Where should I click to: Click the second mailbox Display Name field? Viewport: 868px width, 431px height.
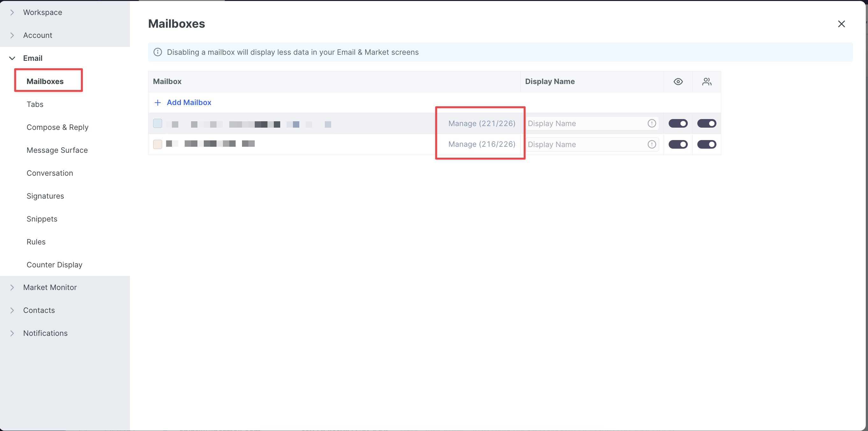(585, 144)
